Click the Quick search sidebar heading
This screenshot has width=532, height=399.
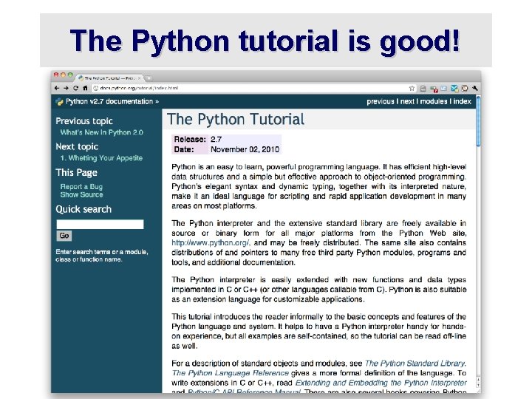click(x=83, y=209)
